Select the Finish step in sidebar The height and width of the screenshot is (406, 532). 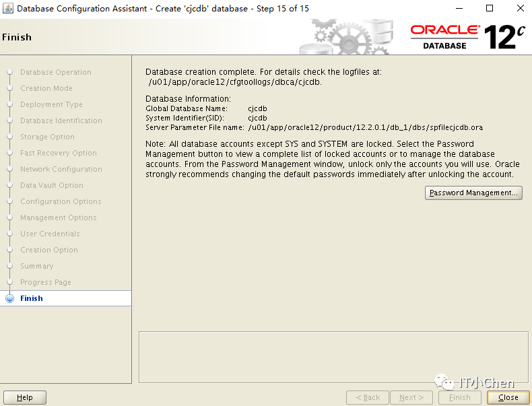pyautogui.click(x=32, y=298)
